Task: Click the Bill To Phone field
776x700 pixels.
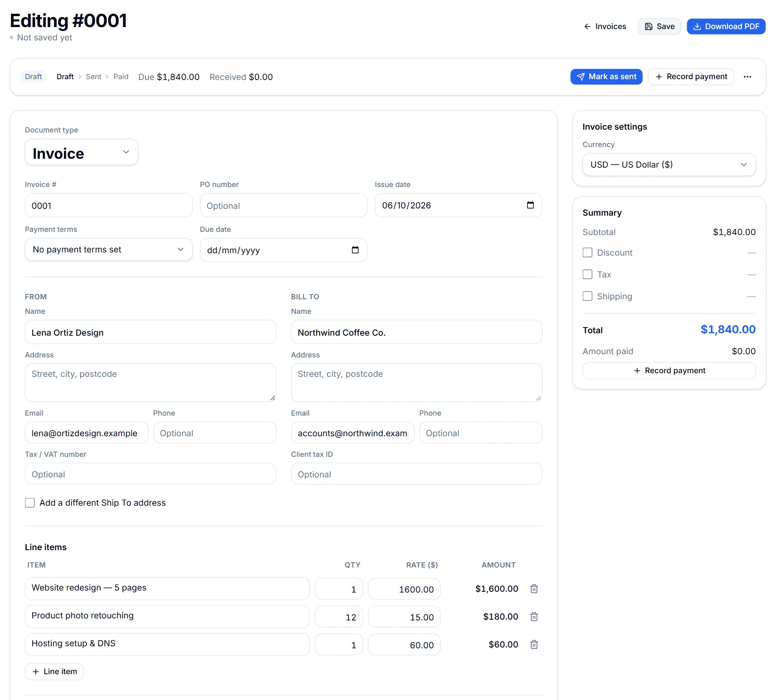Action: coord(481,433)
